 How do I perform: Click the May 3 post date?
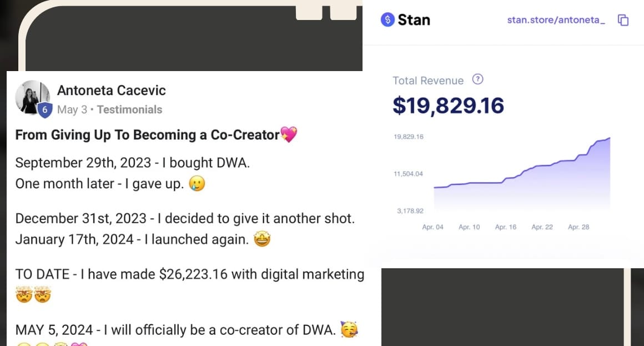(72, 109)
